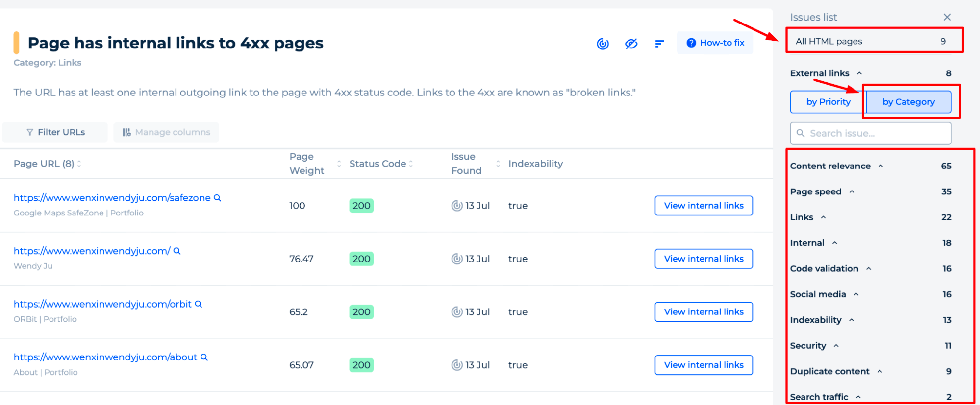
Task: Click the 'Google Maps SafeZone | Portfolio' title text
Action: coord(78,213)
